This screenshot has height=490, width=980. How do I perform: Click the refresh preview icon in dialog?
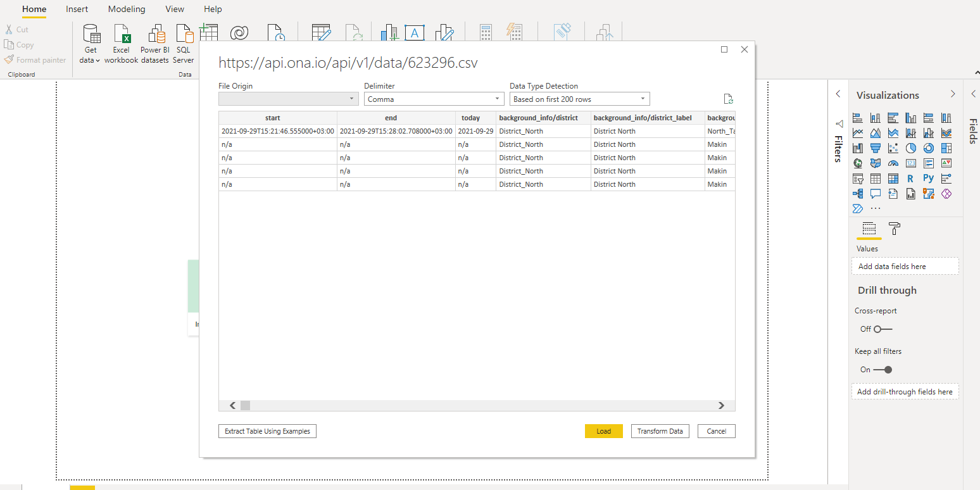pos(728,99)
